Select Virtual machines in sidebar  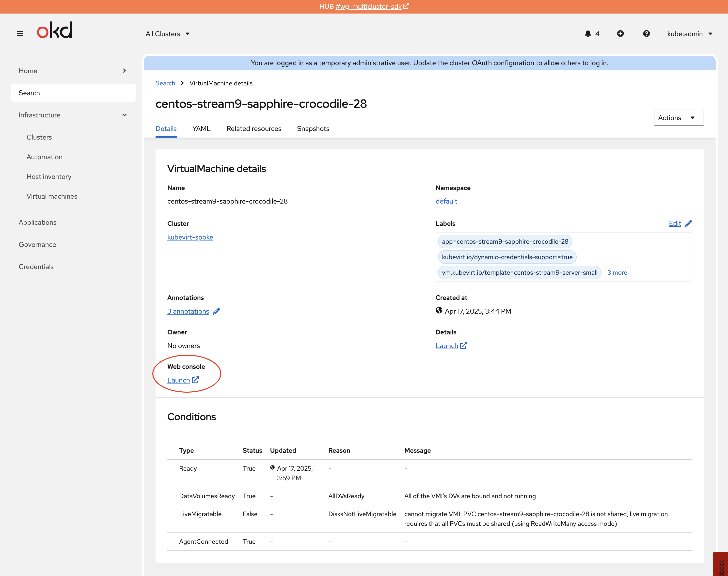52,196
